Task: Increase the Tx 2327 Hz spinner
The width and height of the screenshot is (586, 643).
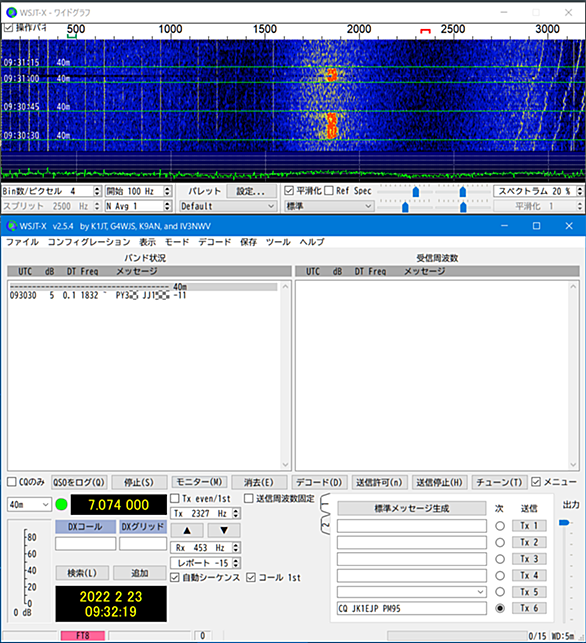Action: coord(236,511)
